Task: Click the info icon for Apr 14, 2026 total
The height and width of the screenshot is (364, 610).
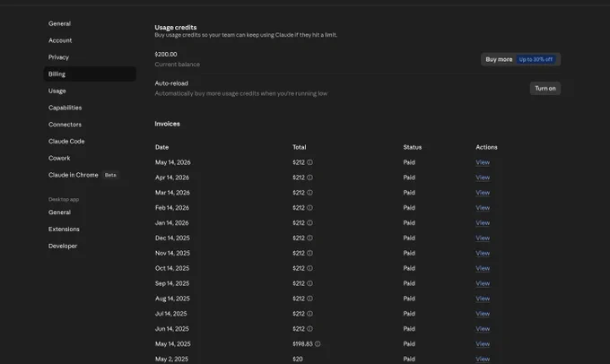Action: tap(309, 178)
